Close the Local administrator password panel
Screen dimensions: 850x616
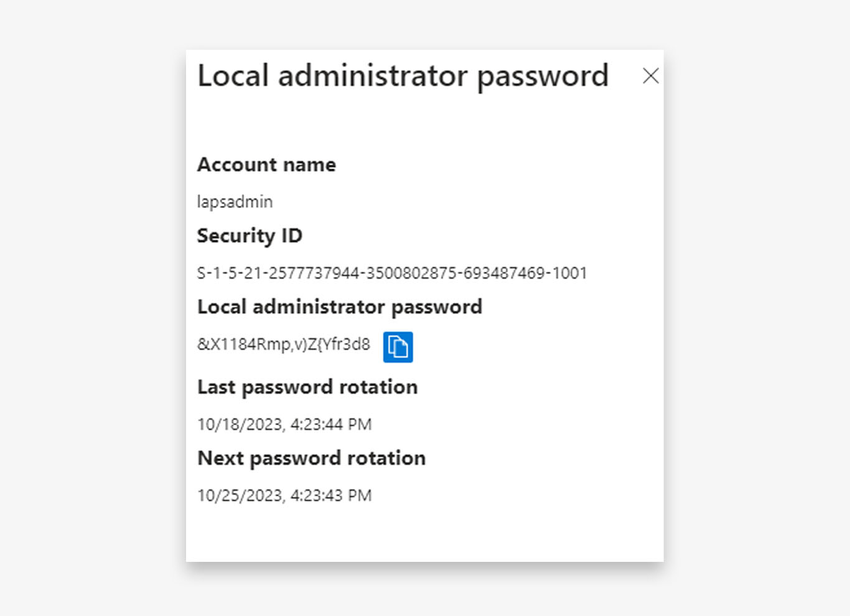(x=651, y=76)
